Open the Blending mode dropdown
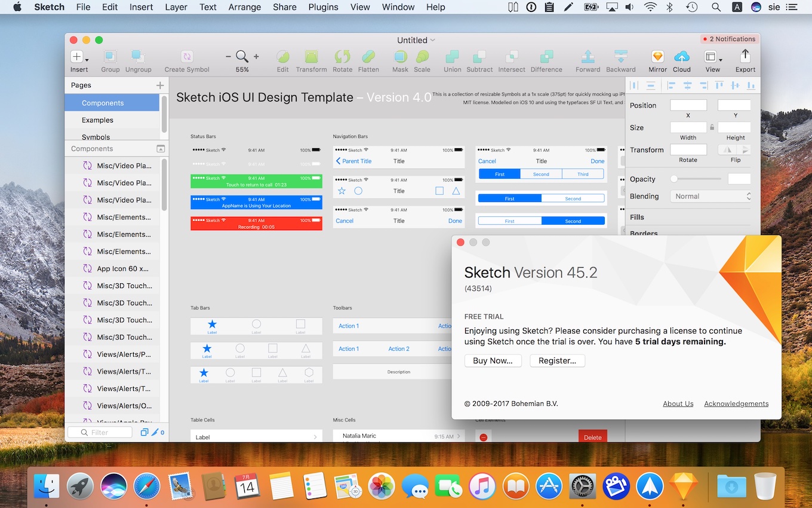Image resolution: width=812 pixels, height=508 pixels. point(710,196)
